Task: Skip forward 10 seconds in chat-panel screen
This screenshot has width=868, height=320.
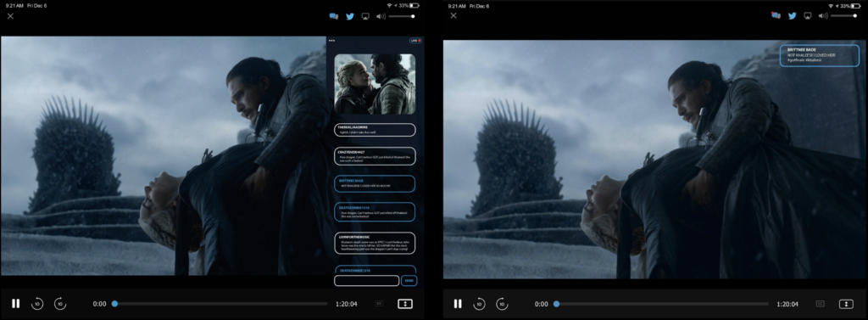Action: click(x=60, y=304)
